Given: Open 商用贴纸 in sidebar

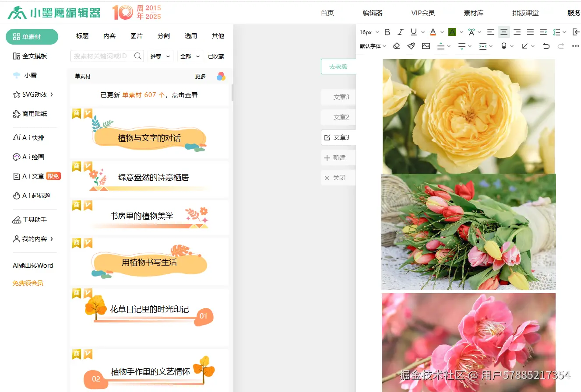Looking at the screenshot, I should click(x=30, y=114).
